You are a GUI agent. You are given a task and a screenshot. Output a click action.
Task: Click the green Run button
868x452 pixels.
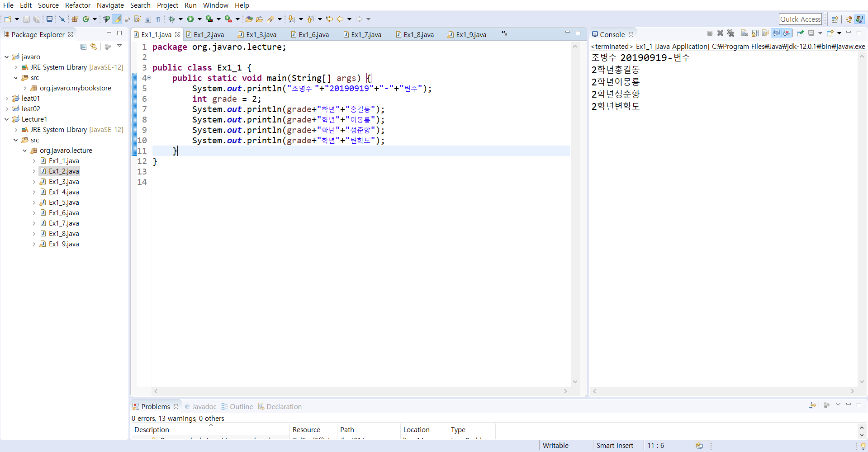tap(190, 19)
